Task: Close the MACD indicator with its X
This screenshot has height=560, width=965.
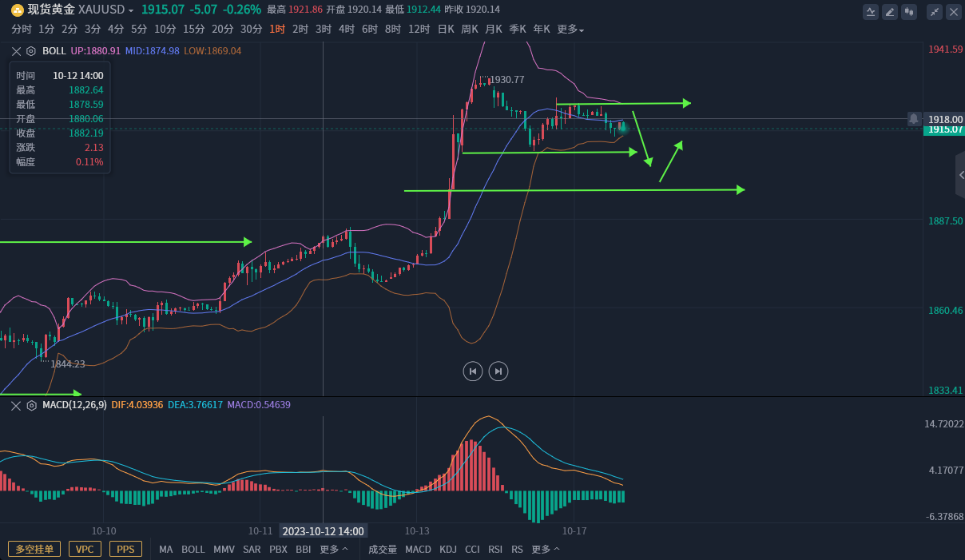Action: (16, 405)
